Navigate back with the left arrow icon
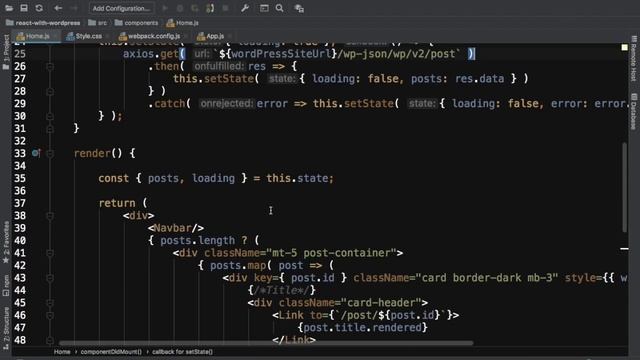The width and height of the screenshot is (640, 360). pos(58,8)
